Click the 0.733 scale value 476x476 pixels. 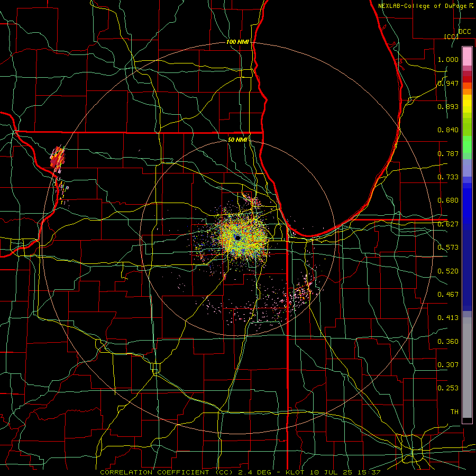coord(448,177)
